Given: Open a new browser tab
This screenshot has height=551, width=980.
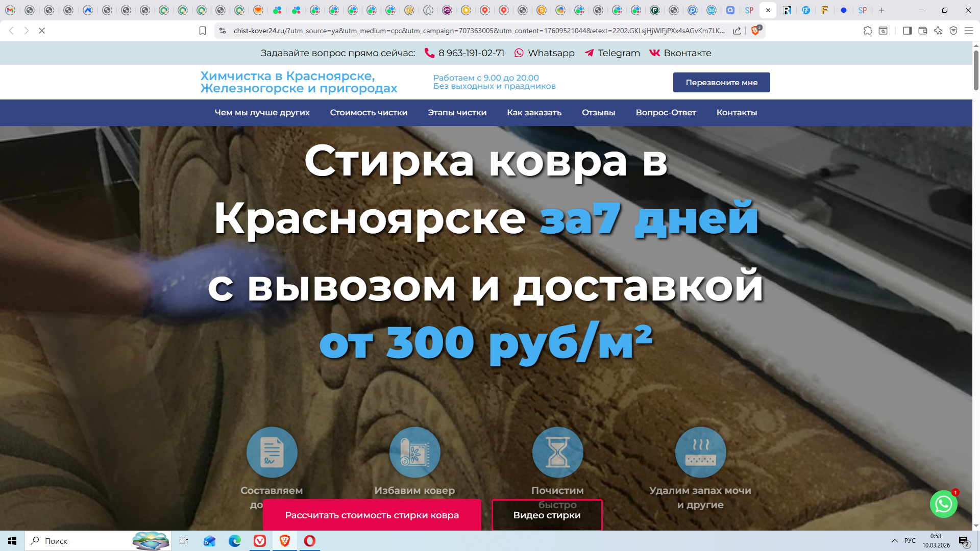Looking at the screenshot, I should pos(881,10).
